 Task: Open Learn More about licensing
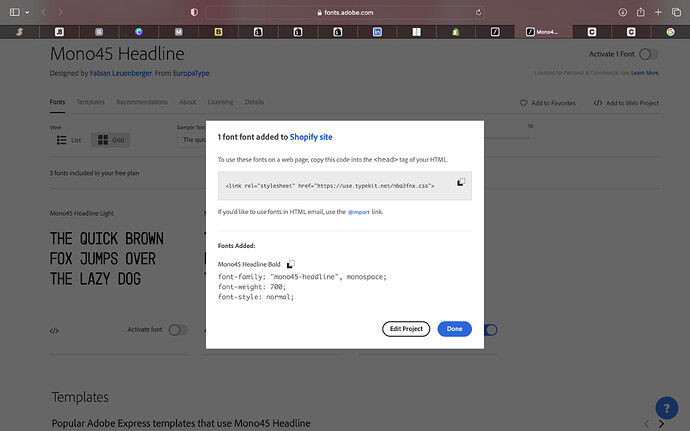(645, 73)
